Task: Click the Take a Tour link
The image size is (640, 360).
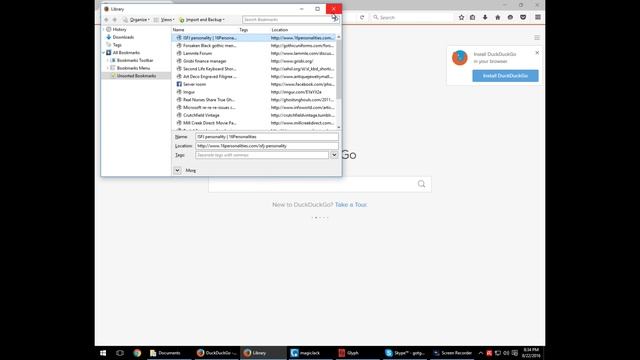Action: [351, 204]
